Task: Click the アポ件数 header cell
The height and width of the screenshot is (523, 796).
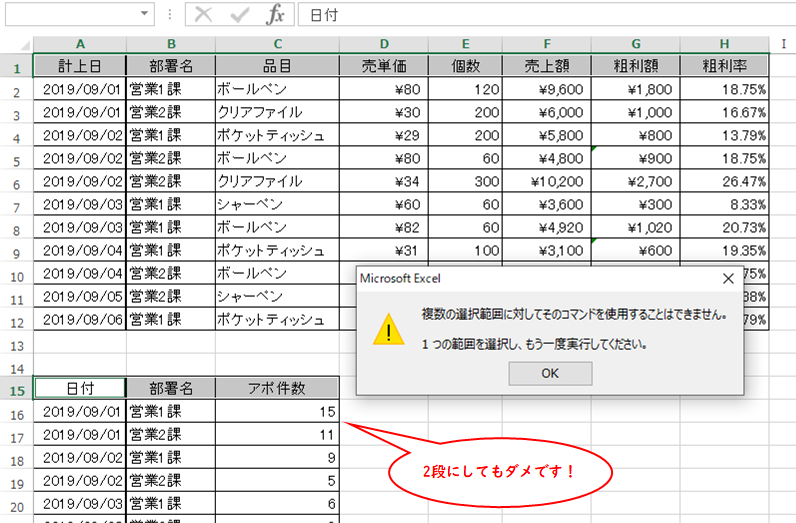Action: (x=277, y=388)
